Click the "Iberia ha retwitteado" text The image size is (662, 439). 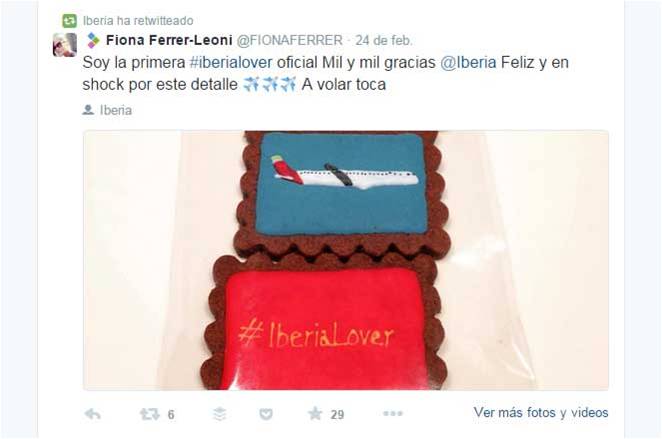click(x=138, y=21)
